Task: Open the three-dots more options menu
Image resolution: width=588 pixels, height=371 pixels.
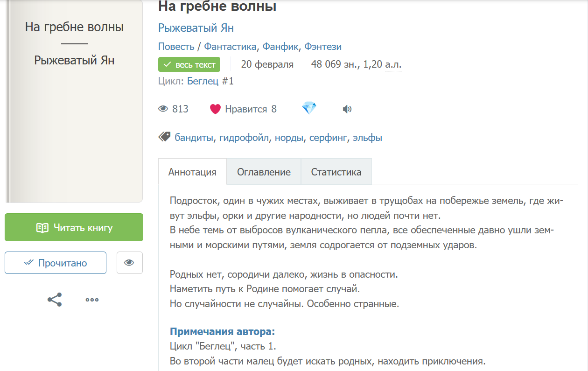Action: coord(92,300)
